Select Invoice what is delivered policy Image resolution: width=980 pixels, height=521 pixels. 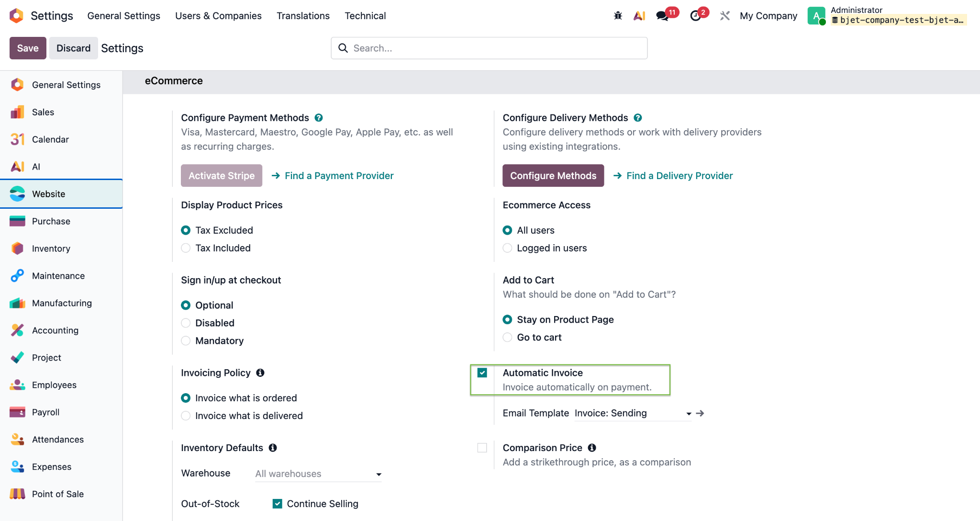click(x=186, y=416)
